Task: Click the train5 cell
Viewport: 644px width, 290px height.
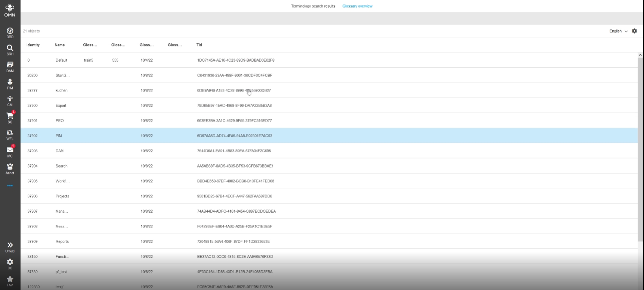Action: pos(89,60)
